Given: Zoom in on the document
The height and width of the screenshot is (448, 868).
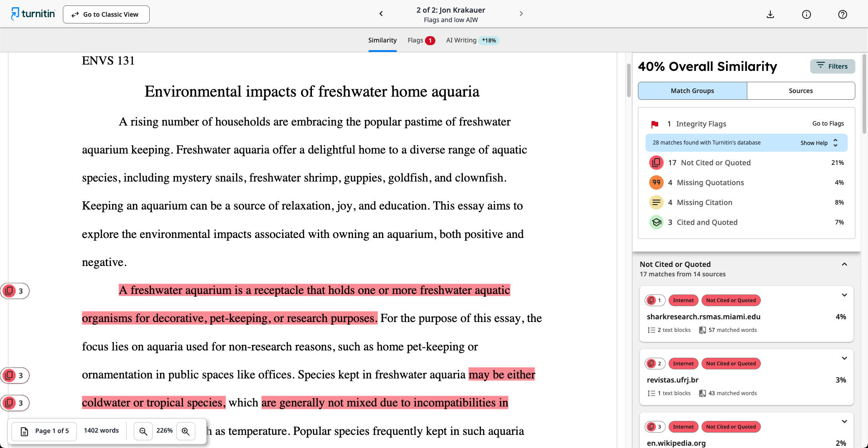Looking at the screenshot, I should (185, 431).
